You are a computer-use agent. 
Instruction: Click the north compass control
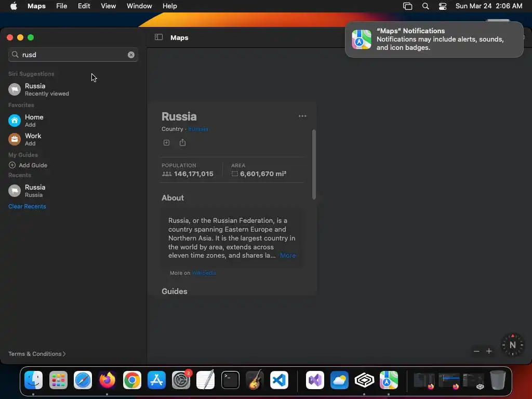512,345
